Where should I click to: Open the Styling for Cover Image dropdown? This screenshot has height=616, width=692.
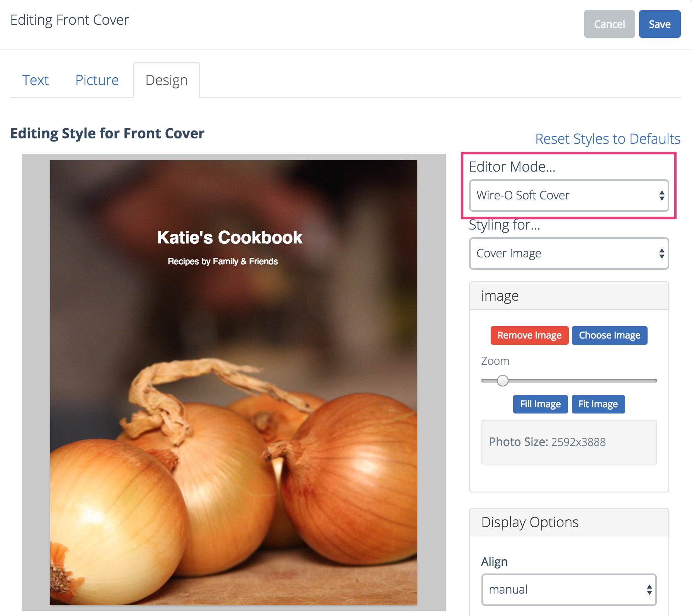tap(569, 254)
